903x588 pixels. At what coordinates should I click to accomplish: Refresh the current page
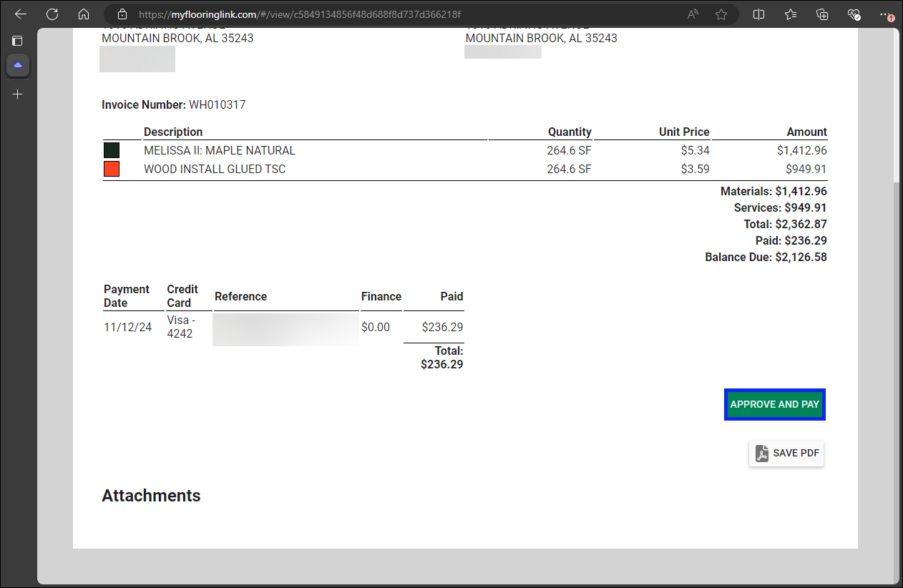[52, 14]
